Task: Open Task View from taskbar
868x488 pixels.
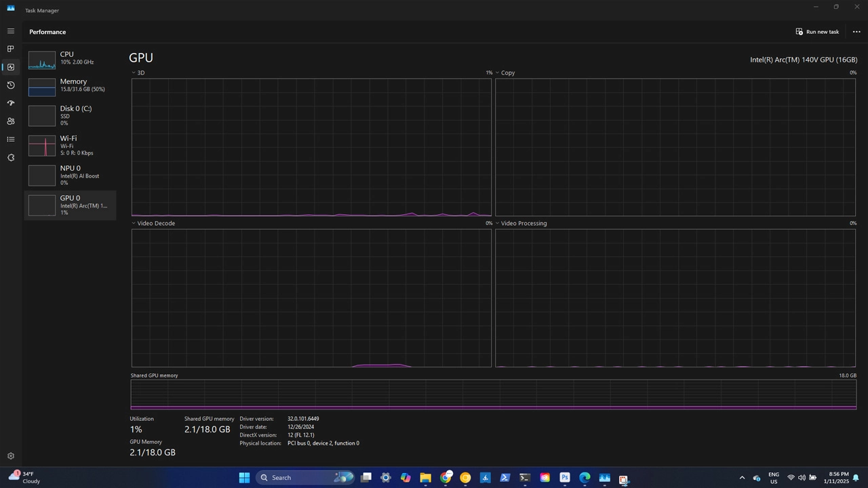Action: [366, 478]
